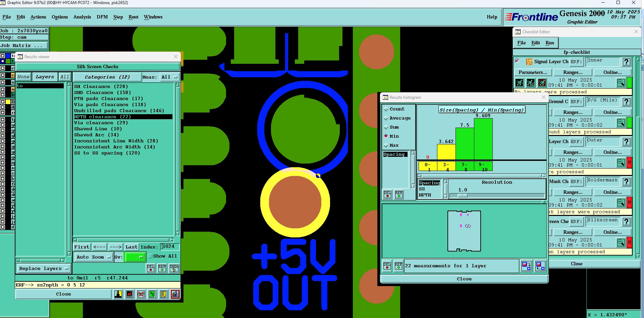Click Last result button
Screen dimensions: 644x318
click(131, 247)
